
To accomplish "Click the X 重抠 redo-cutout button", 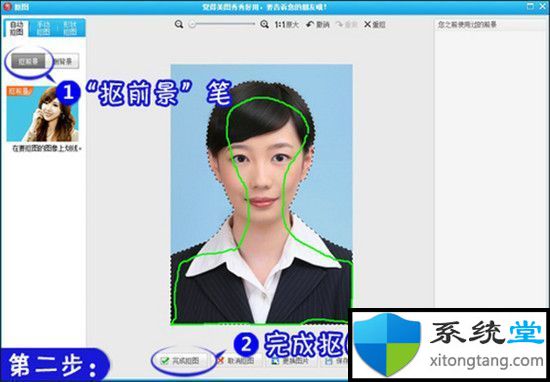I will pyautogui.click(x=375, y=24).
